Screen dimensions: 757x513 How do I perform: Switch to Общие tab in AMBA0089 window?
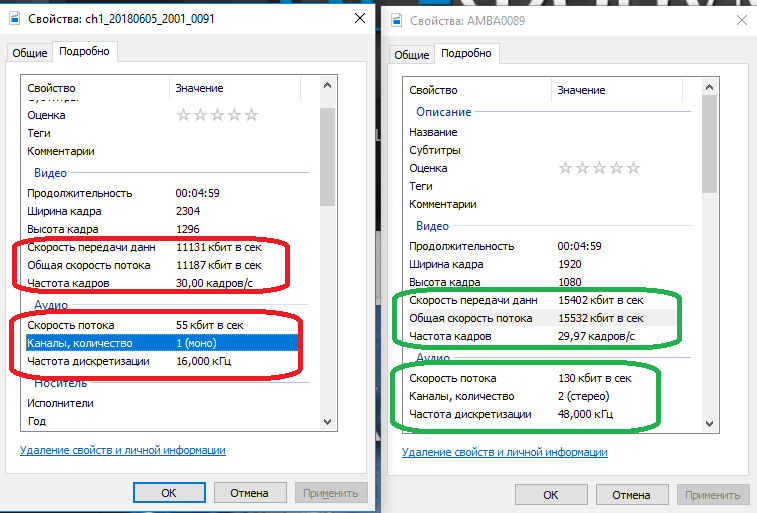point(412,55)
